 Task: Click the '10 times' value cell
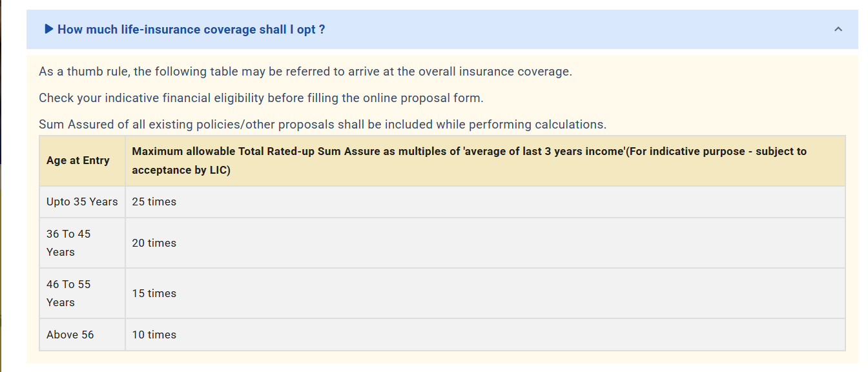click(x=154, y=335)
